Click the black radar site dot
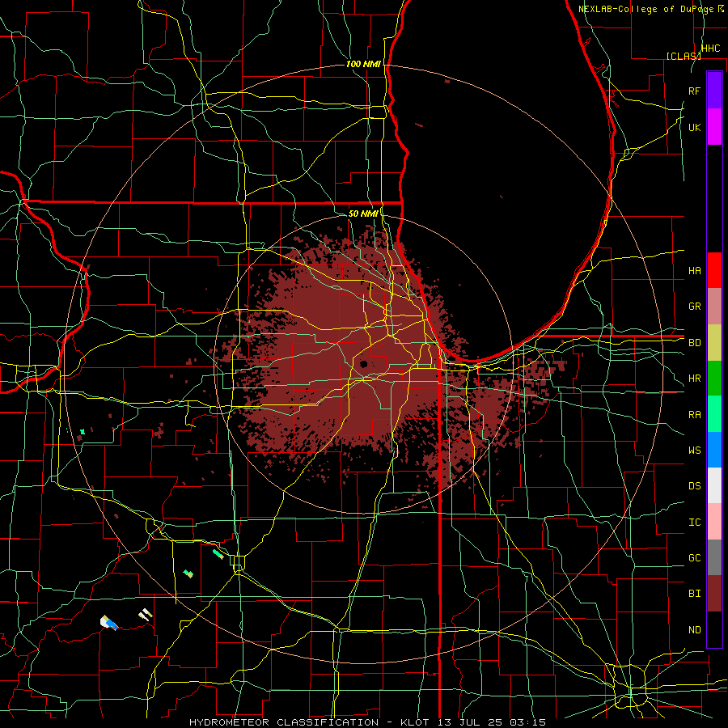728x728 pixels. [x=363, y=364]
